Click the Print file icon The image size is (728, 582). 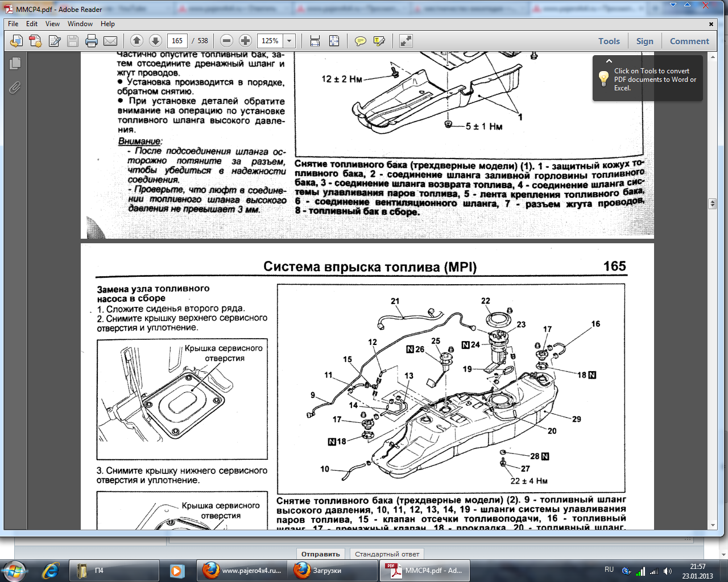pyautogui.click(x=91, y=41)
